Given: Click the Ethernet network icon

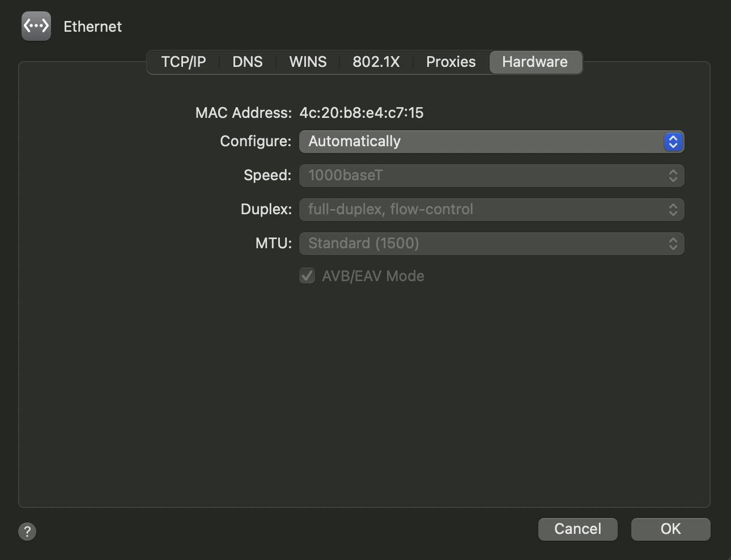Looking at the screenshot, I should coord(35,26).
